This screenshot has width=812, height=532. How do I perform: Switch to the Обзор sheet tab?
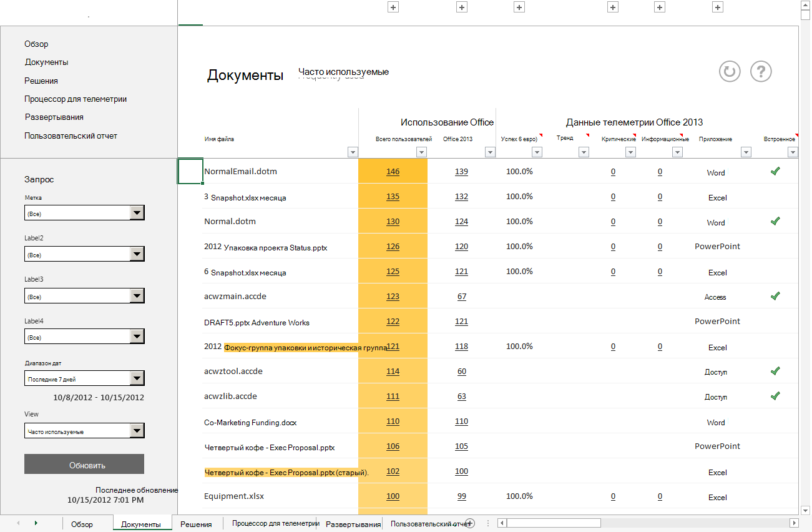click(x=82, y=524)
